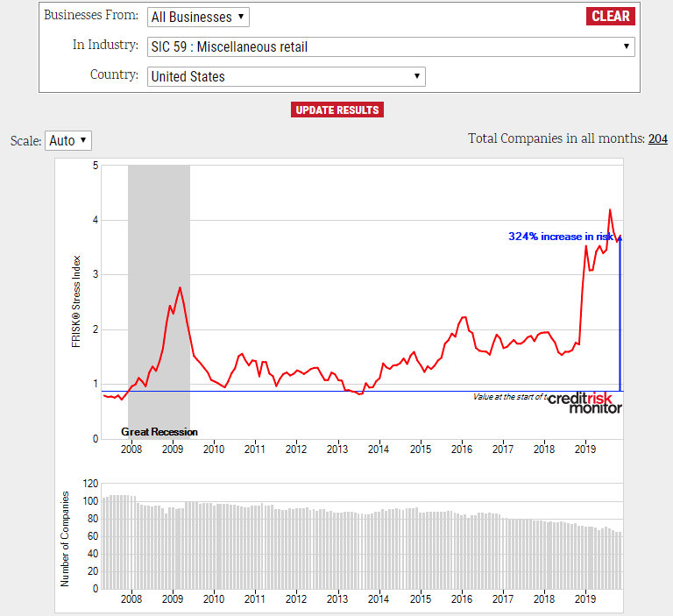Screen dimensions: 673x616
Task: Open the Businesses From dropdown
Action: (198, 18)
